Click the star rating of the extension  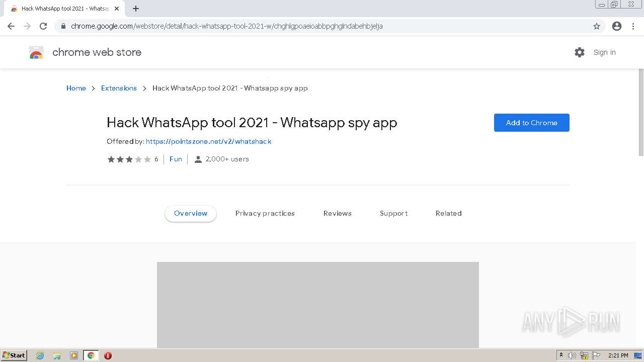point(129,159)
